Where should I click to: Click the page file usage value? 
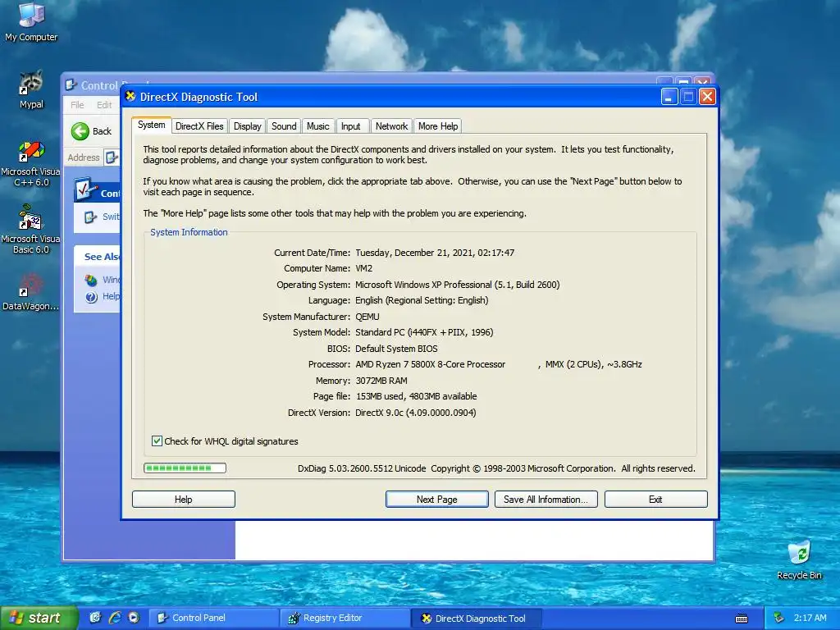[416, 396]
